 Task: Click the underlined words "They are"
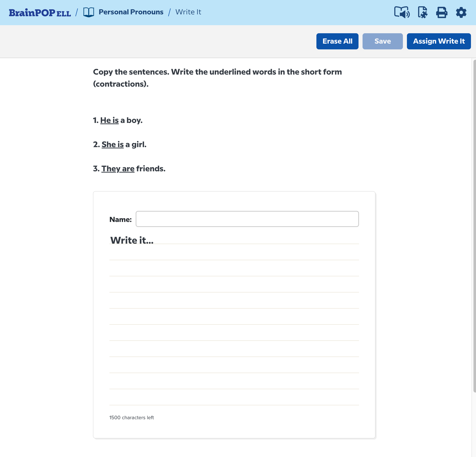(x=118, y=169)
